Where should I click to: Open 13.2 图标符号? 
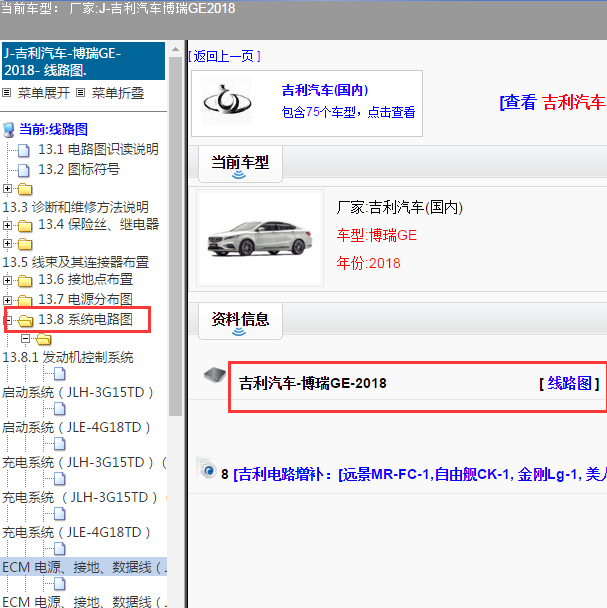tap(79, 169)
